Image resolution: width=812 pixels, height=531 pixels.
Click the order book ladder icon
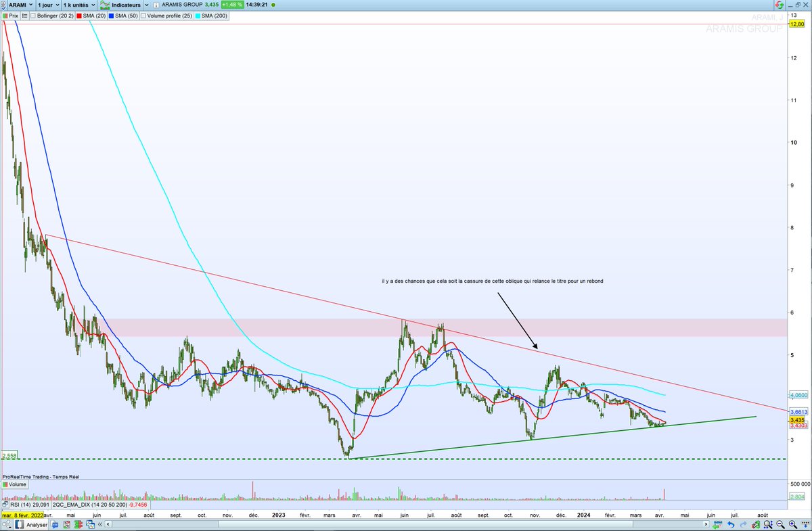pyautogui.click(x=78, y=524)
